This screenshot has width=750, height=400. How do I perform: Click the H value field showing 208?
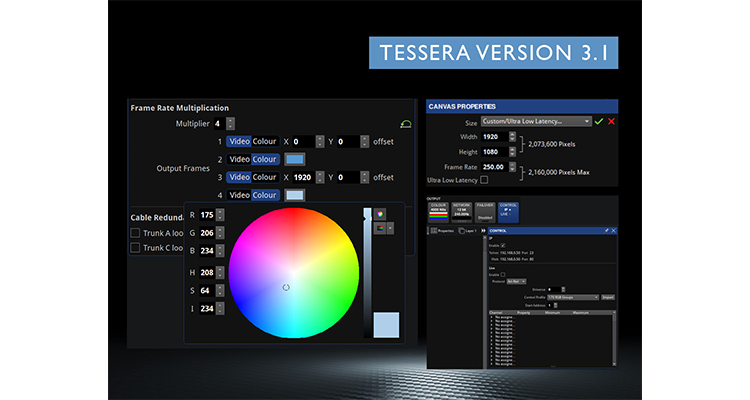point(207,272)
